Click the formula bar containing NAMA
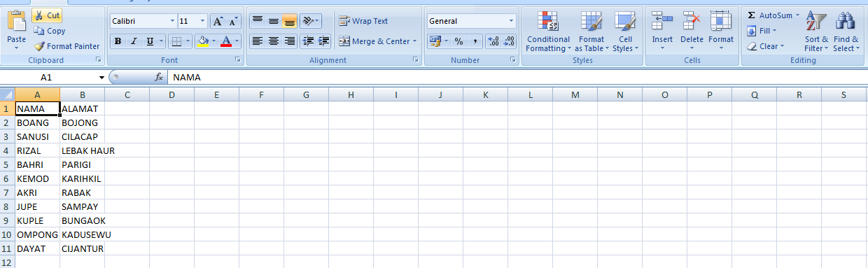Viewport: 868px width, 268px height. coord(518,78)
